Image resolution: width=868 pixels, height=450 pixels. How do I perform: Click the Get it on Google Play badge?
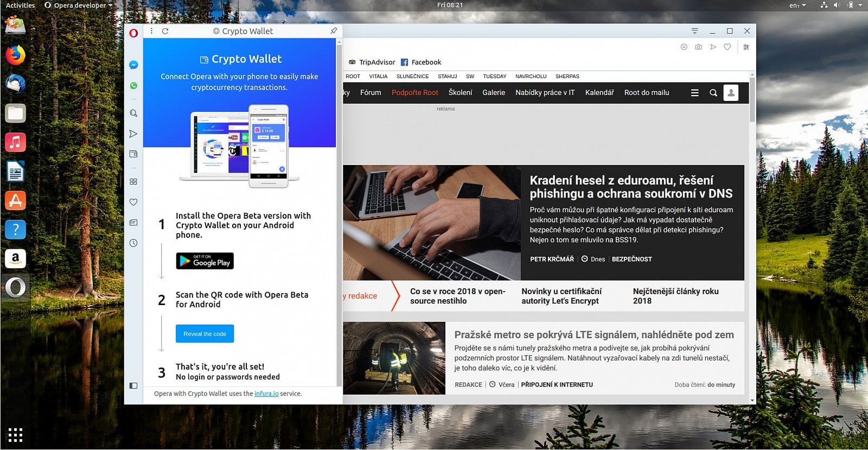(205, 261)
